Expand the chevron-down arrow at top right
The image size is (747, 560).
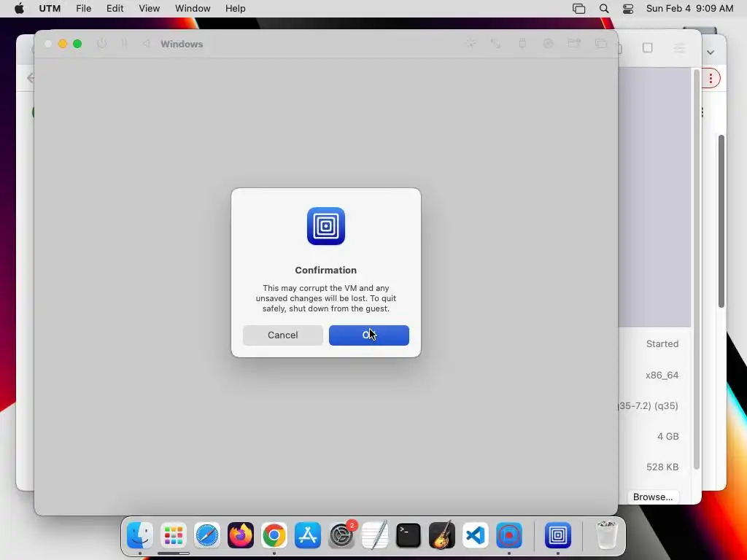coord(711,52)
